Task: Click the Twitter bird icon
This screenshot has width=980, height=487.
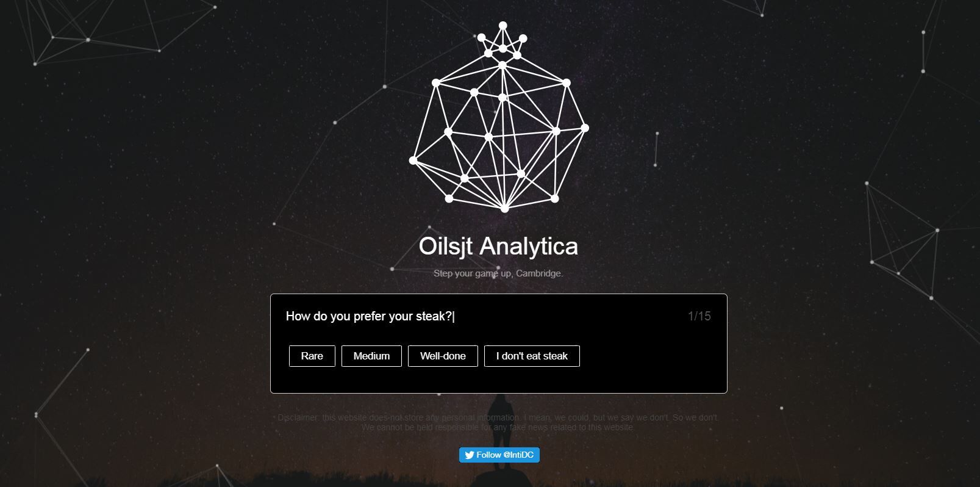Action: pos(470,455)
